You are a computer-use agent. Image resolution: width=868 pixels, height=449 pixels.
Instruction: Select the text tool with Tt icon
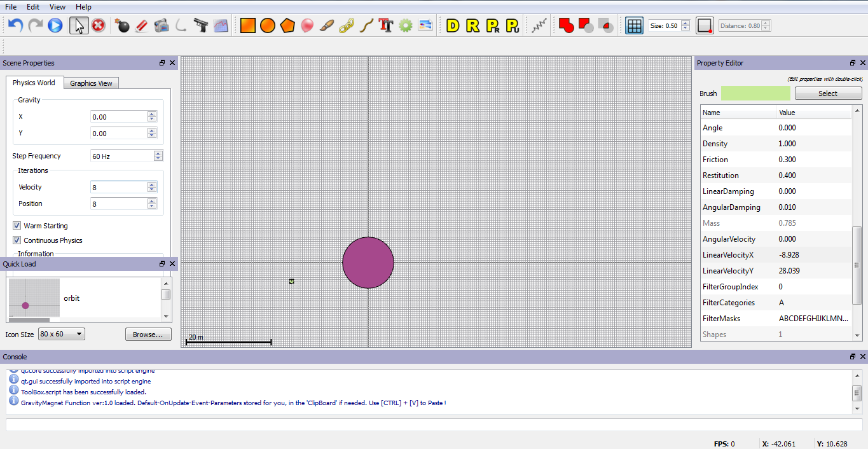click(386, 25)
